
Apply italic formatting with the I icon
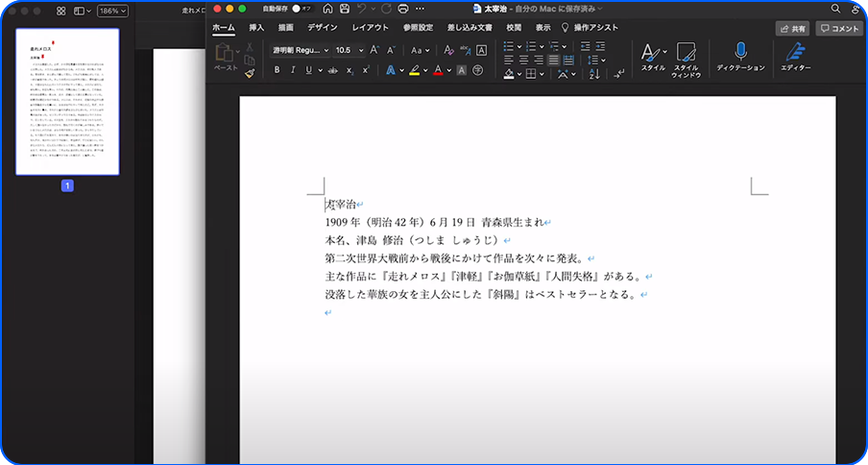pyautogui.click(x=293, y=70)
